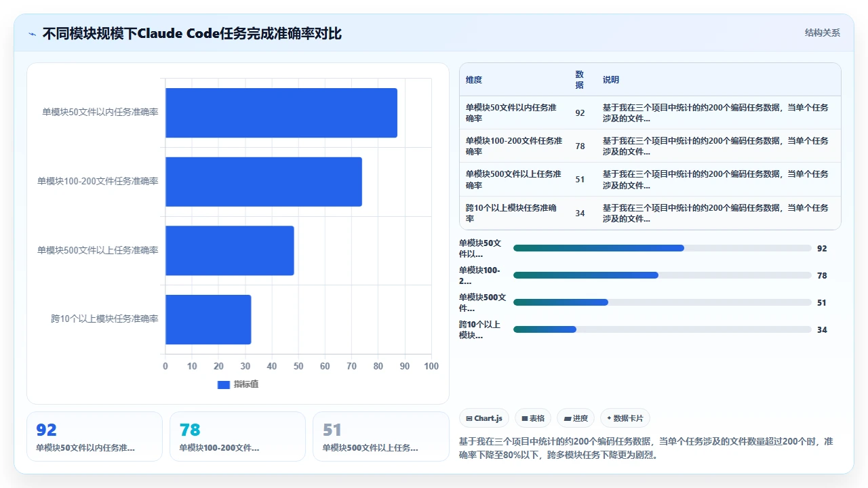Select the axis label 跨10个以上模块任务准确率 in chart
This screenshot has width=868, height=488.
(104, 319)
